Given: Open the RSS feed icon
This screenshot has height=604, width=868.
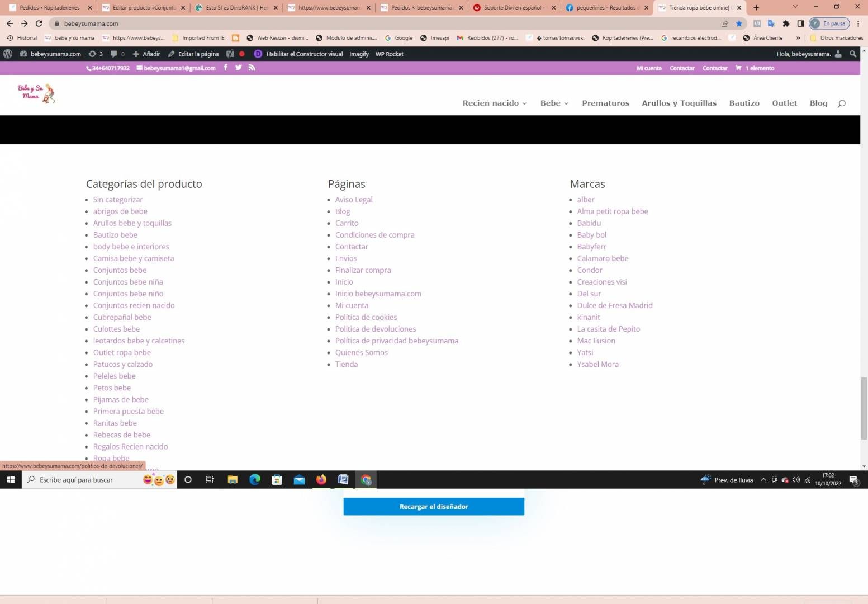Looking at the screenshot, I should (252, 68).
